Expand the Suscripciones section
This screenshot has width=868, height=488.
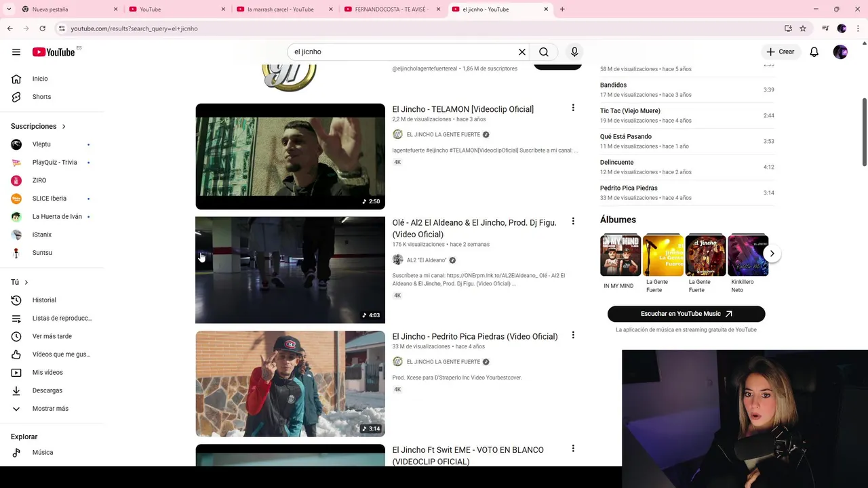click(39, 127)
